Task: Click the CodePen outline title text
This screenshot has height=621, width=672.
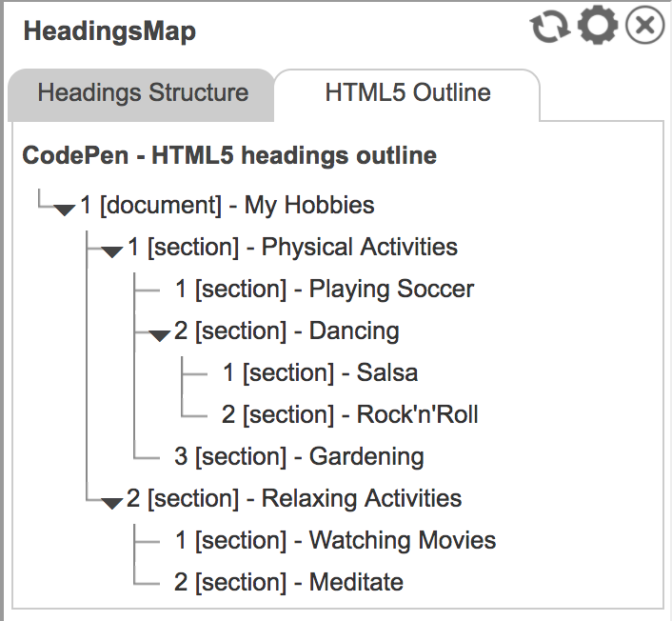Action: tap(229, 155)
